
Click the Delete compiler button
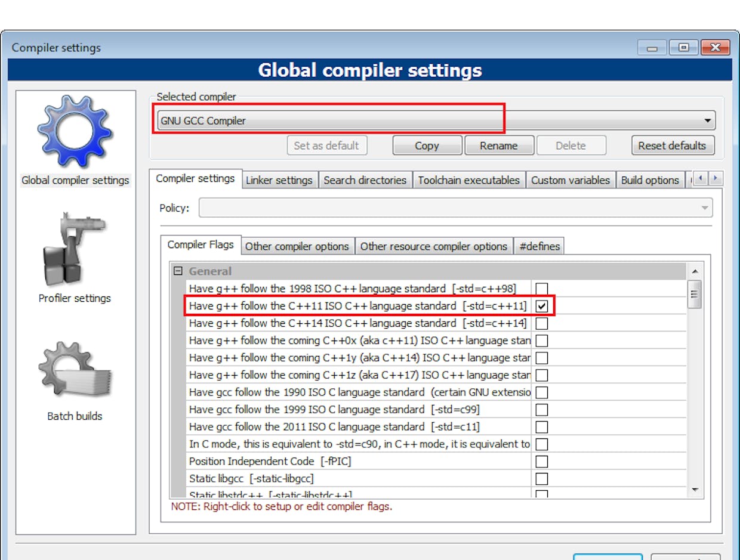(x=571, y=146)
